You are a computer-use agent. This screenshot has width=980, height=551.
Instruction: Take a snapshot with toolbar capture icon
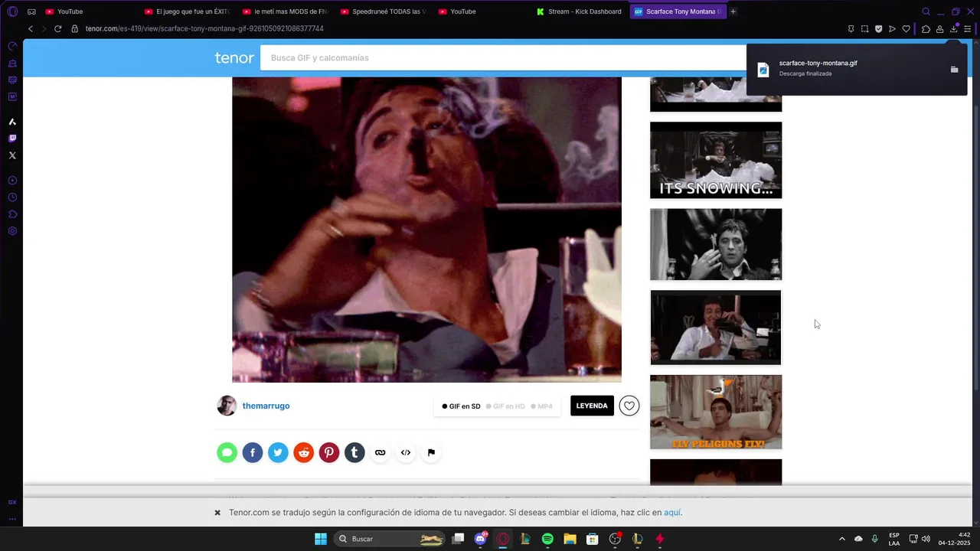click(864, 28)
